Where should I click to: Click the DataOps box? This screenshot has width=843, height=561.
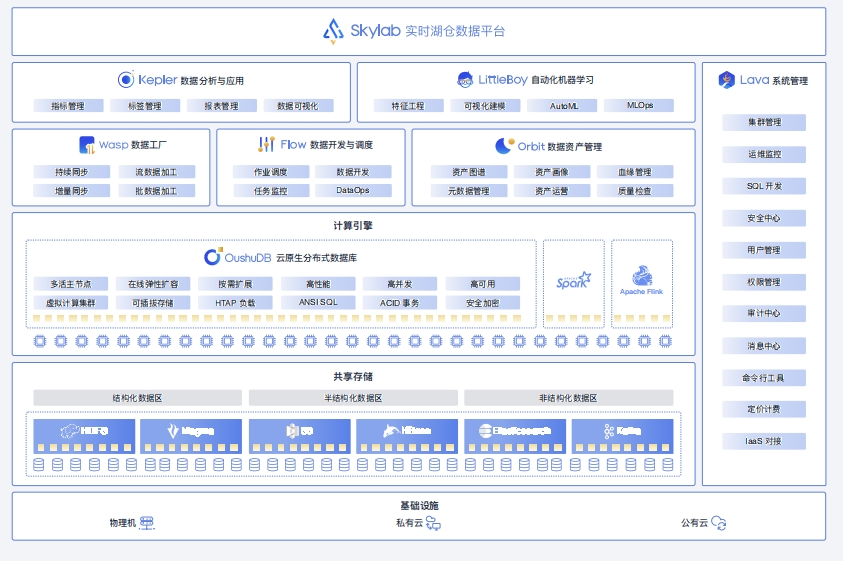click(353, 190)
